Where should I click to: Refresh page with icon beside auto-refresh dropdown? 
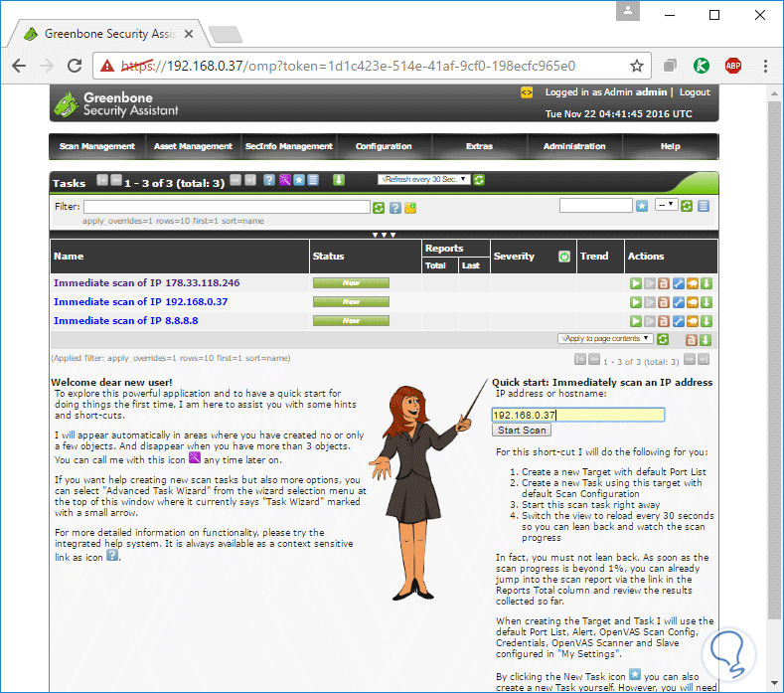[479, 180]
